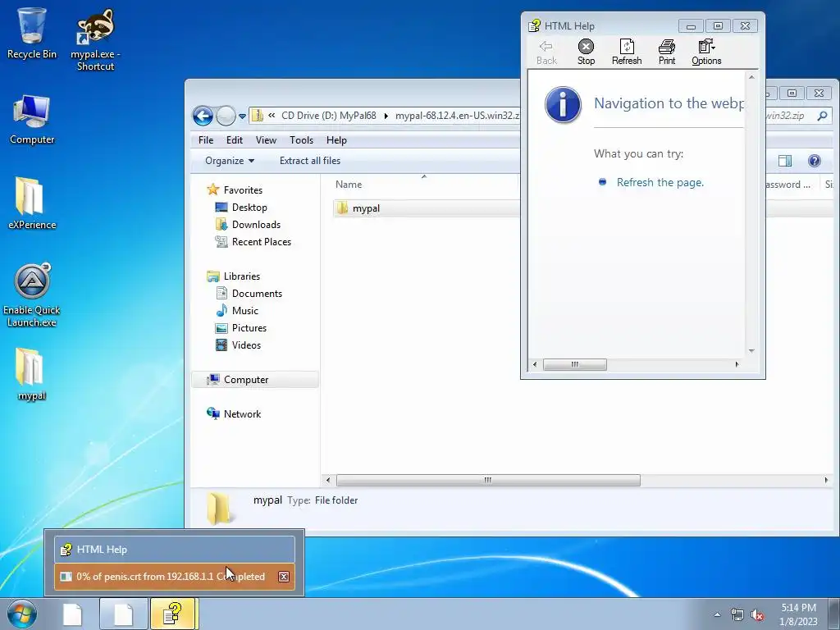Click the network tray icon

point(737,615)
